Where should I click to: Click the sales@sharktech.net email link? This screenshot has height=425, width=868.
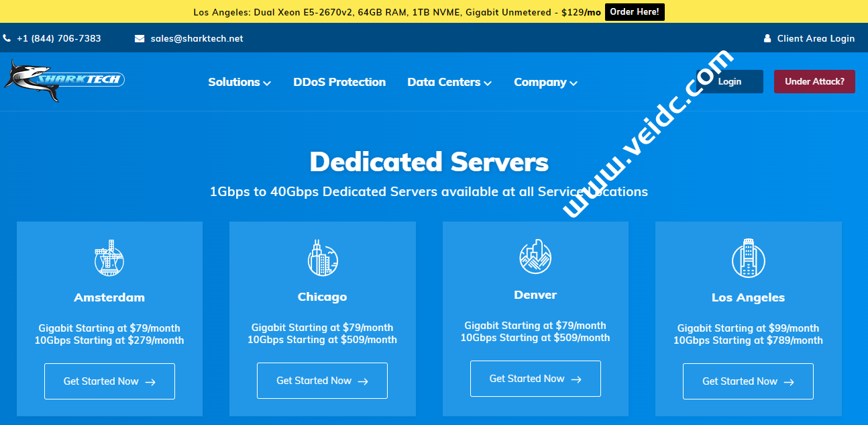click(197, 39)
